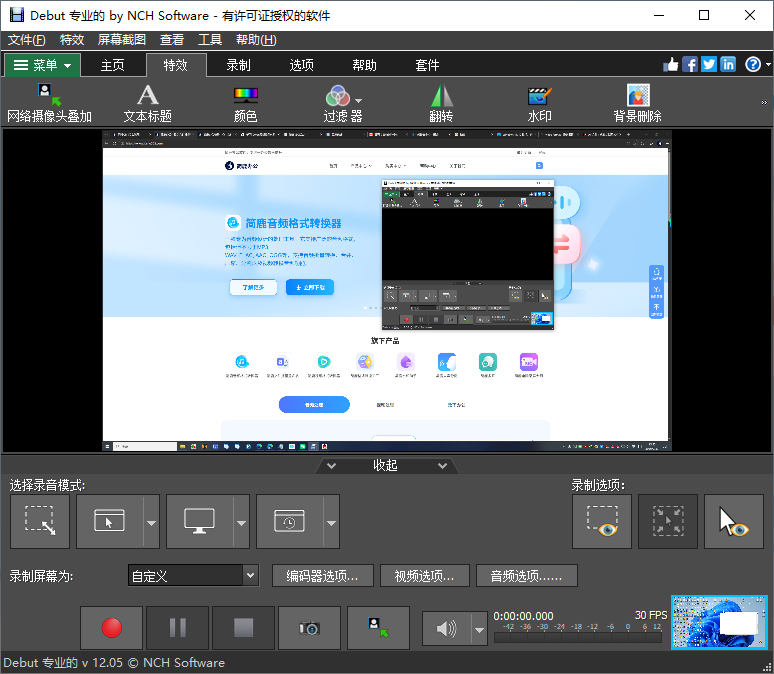Click the 颜色 color effect icon
The height and width of the screenshot is (674, 774).
(x=245, y=104)
